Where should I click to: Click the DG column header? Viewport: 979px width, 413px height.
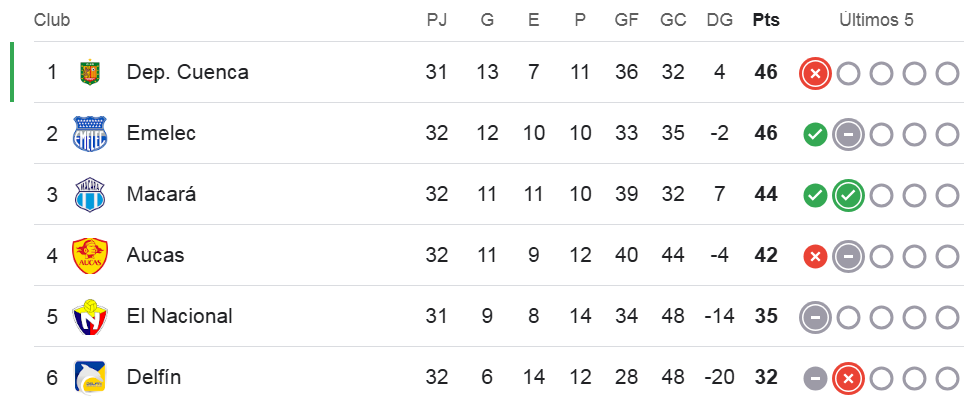click(719, 20)
